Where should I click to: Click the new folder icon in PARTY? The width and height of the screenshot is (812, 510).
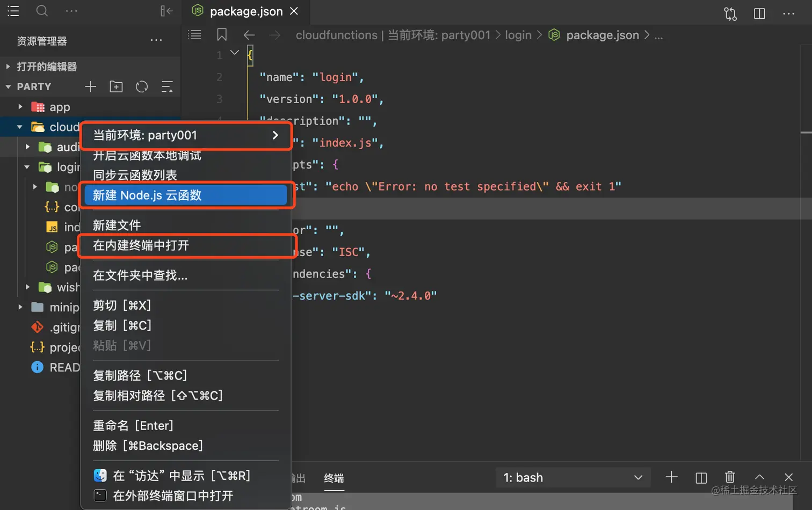pyautogui.click(x=116, y=86)
